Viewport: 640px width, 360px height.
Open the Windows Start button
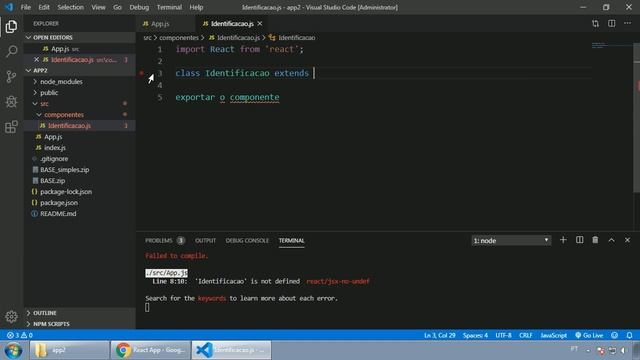[x=13, y=350]
